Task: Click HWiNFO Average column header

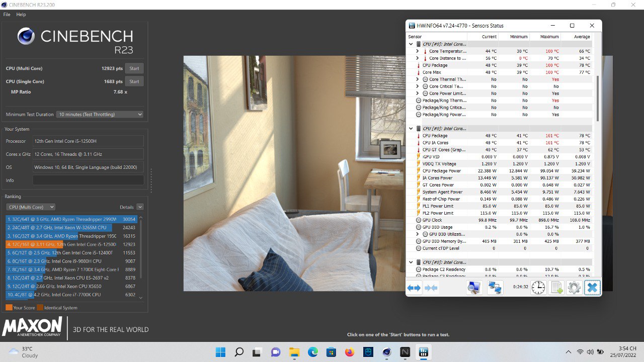Action: (576, 37)
